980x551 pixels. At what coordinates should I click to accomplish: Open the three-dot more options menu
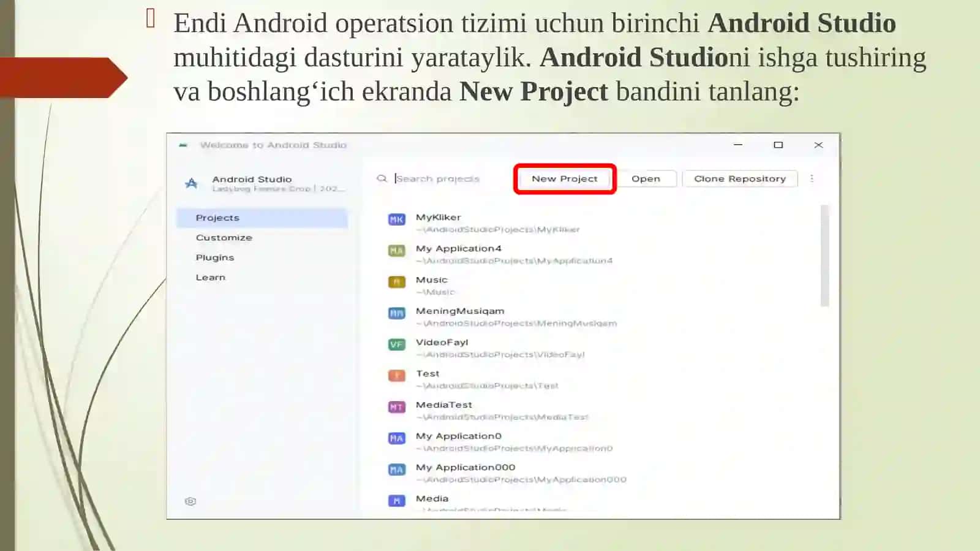[x=812, y=178]
